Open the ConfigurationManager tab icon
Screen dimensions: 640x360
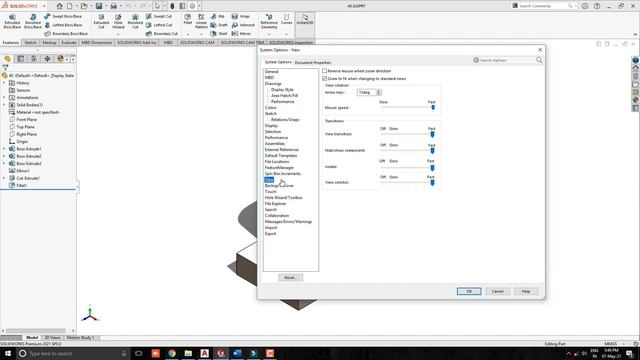pos(34,59)
